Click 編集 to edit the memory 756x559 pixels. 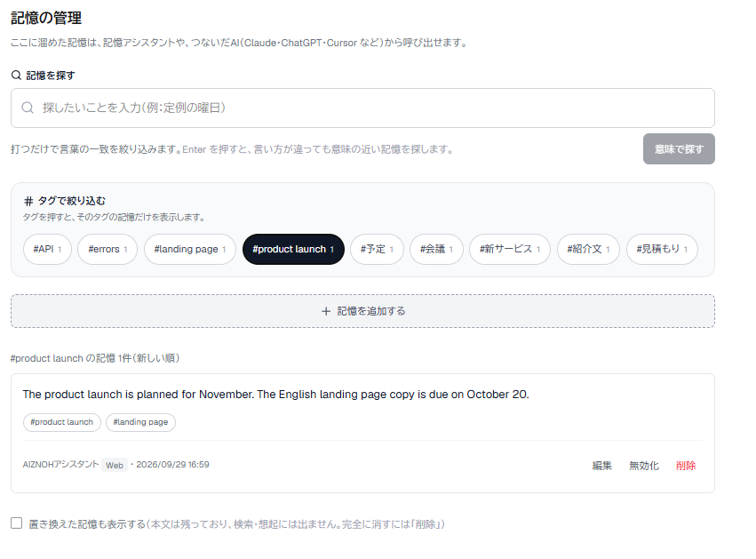(601, 466)
